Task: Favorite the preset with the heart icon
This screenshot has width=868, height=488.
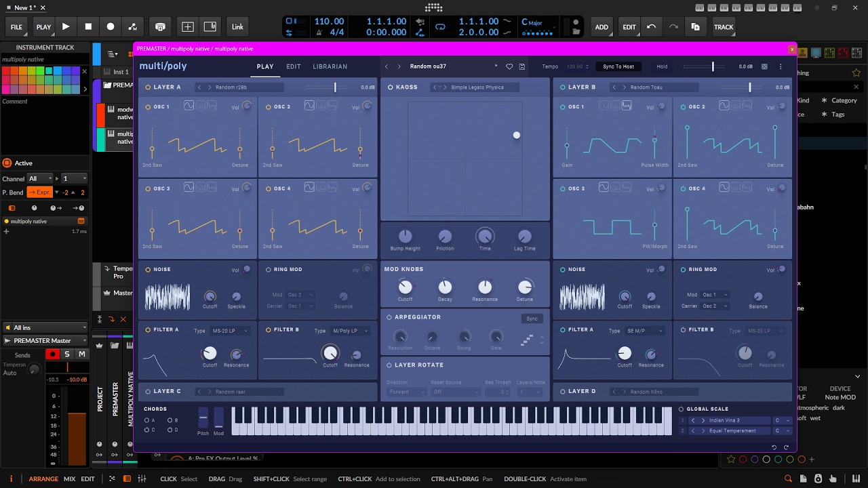Action: click(x=509, y=66)
